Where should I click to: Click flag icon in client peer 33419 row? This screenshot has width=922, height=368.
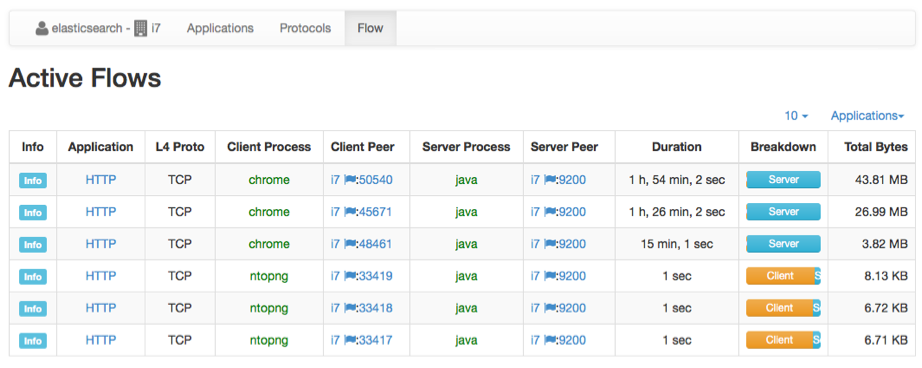pyautogui.click(x=350, y=276)
